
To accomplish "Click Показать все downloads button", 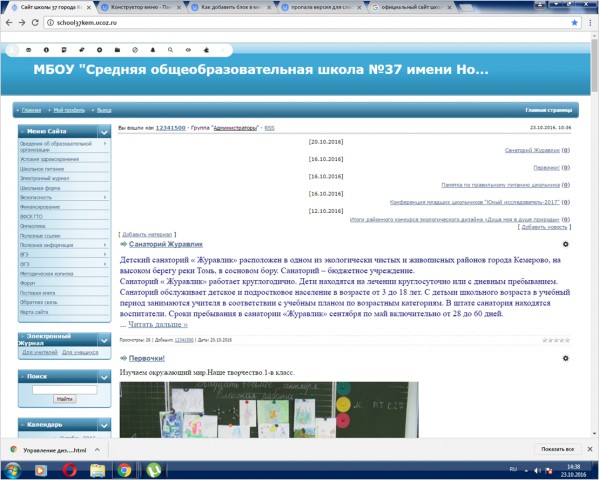I will [557, 449].
